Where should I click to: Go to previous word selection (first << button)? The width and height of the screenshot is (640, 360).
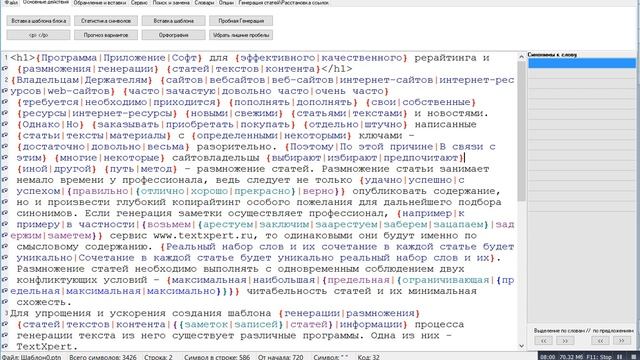544,340
